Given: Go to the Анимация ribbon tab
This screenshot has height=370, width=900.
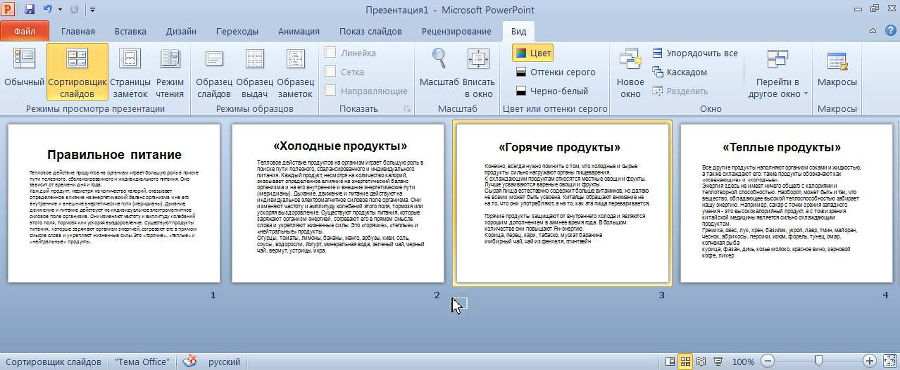Looking at the screenshot, I should 298,32.
